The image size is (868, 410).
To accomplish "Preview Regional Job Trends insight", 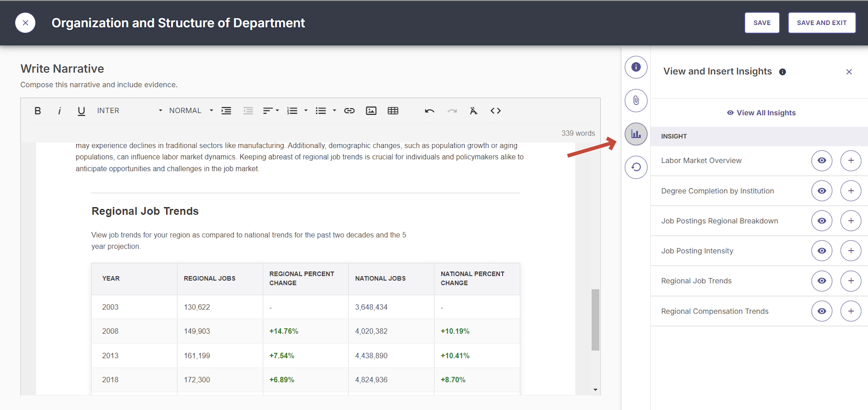I will pyautogui.click(x=822, y=281).
